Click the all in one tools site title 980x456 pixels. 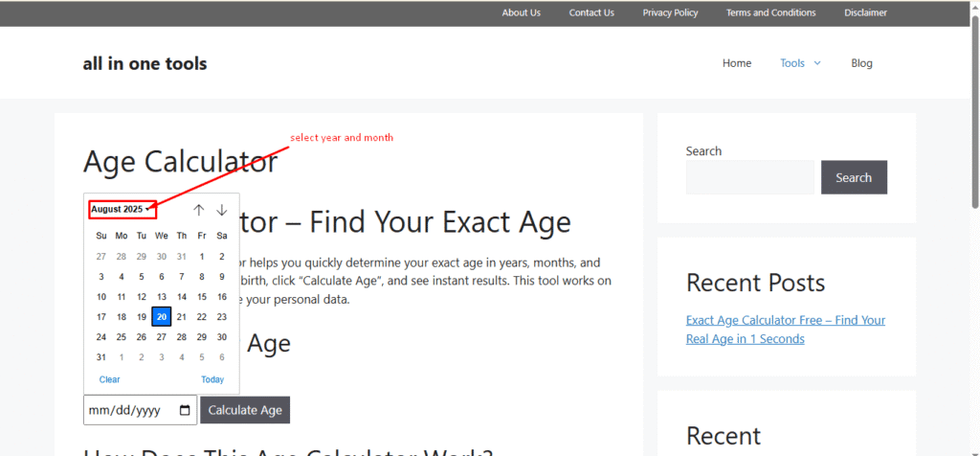(145, 63)
